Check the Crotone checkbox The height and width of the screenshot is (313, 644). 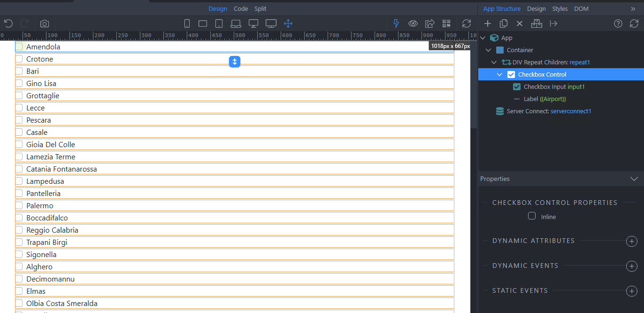click(19, 59)
